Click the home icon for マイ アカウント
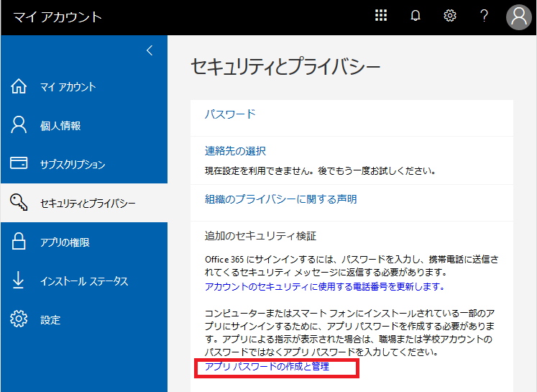Image resolution: width=537 pixels, height=392 pixels. pos(19,87)
